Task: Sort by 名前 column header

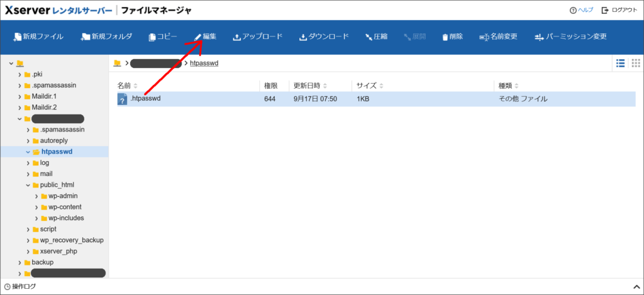Action: (127, 86)
